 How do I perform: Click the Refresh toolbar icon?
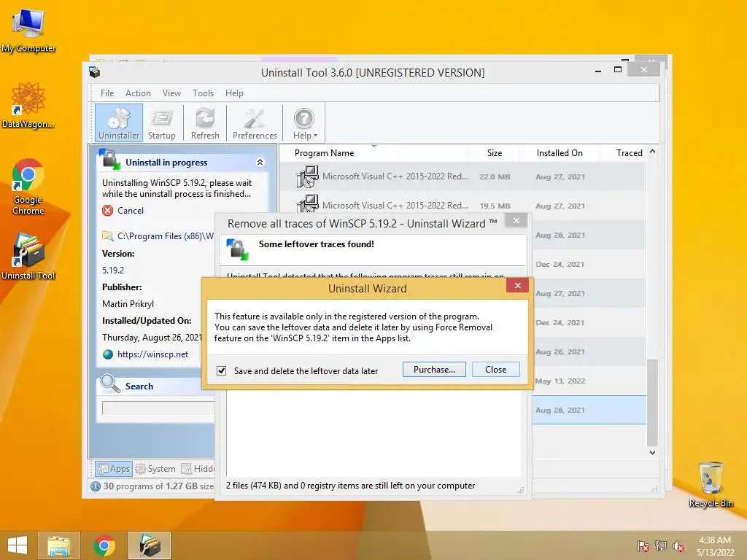pos(205,122)
